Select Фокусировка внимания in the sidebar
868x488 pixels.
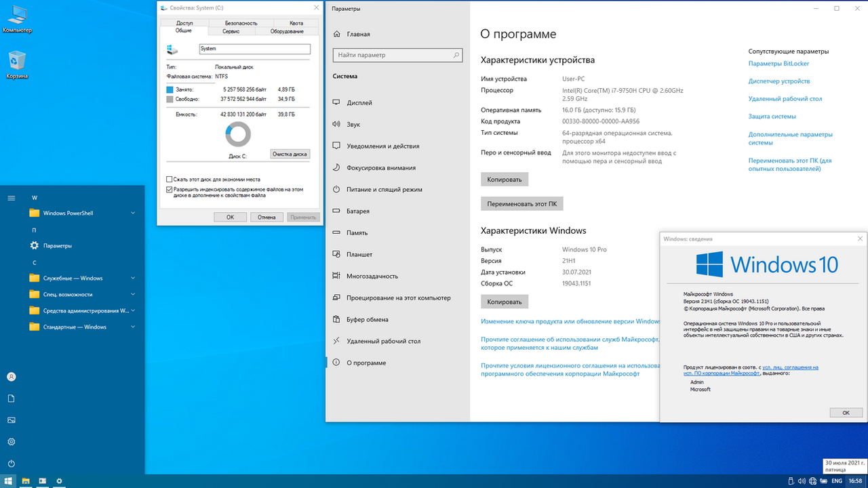[380, 168]
